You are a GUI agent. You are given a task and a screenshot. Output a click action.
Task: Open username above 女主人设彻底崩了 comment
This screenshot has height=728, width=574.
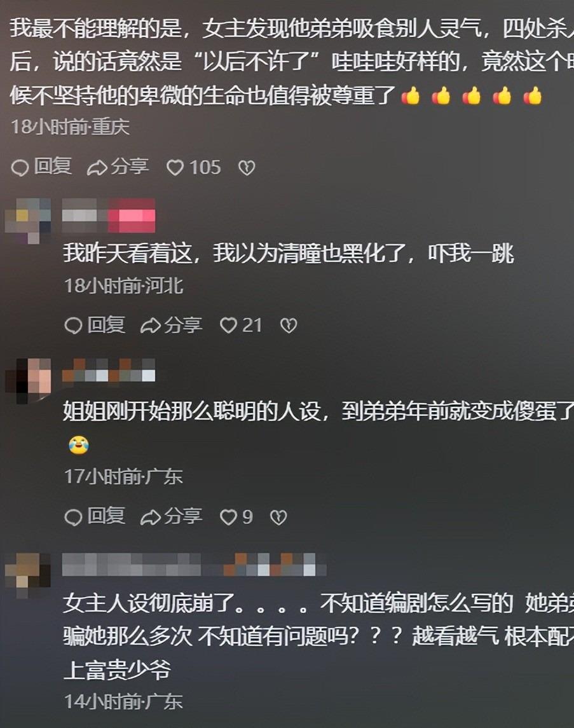coord(194,565)
